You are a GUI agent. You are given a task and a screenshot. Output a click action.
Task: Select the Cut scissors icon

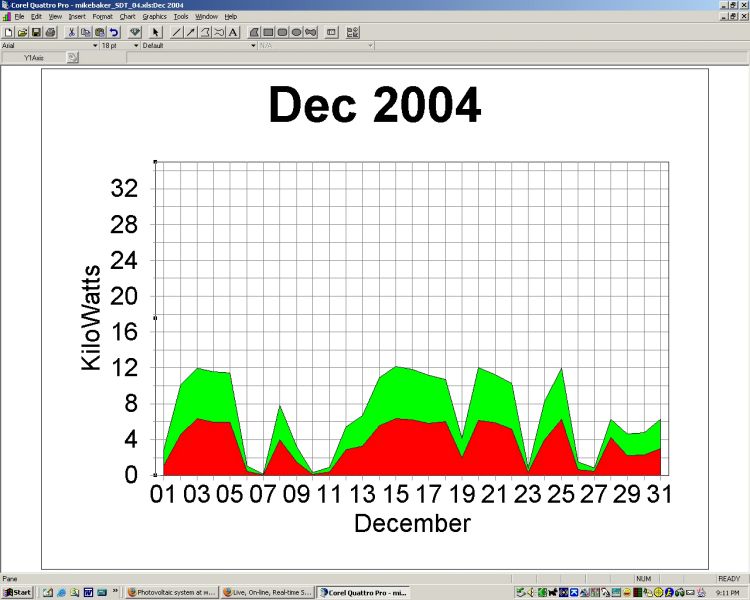72,32
